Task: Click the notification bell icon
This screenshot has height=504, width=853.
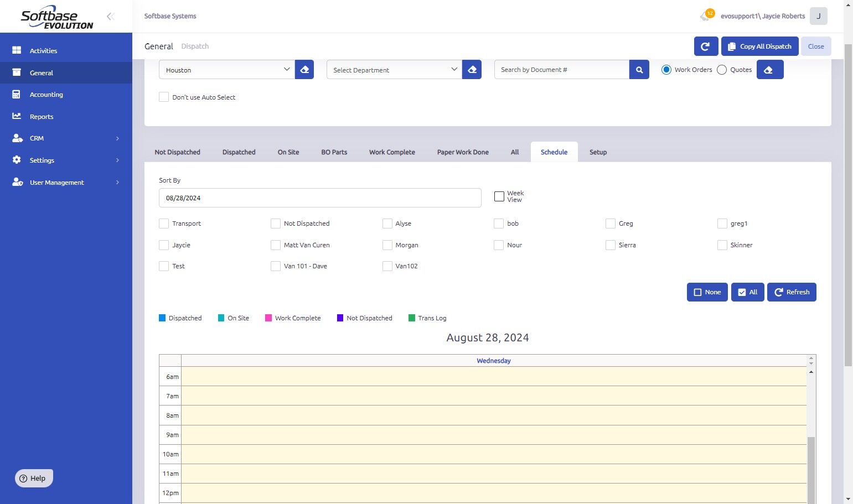Action: [705, 16]
